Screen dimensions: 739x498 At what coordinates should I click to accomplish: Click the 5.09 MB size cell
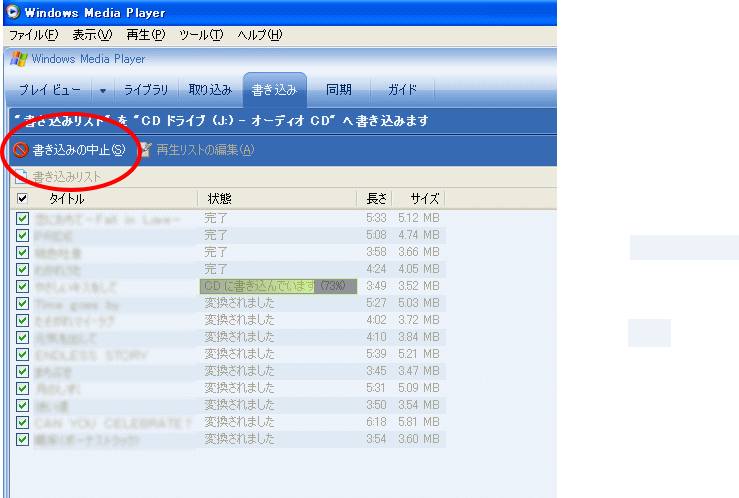pyautogui.click(x=419, y=388)
